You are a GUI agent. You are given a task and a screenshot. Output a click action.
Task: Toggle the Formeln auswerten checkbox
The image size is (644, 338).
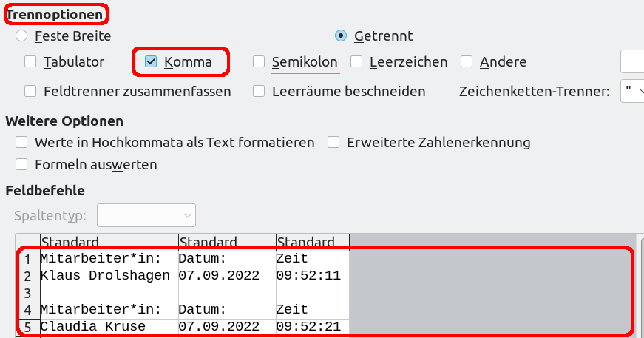(21, 164)
